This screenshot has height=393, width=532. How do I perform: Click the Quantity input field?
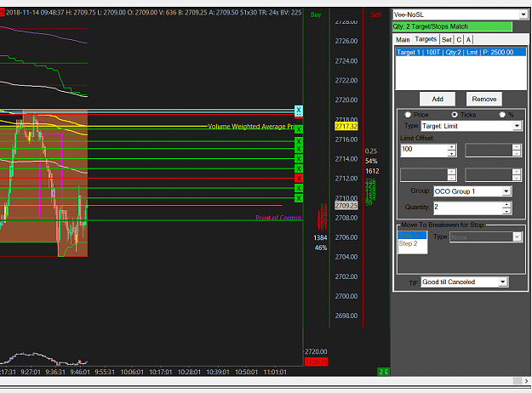pyautogui.click(x=468, y=208)
